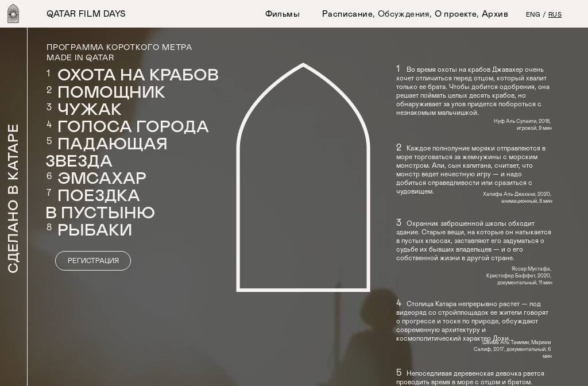Screen dimensions: 588x386
Task: Open the film Поездка в пустыню
Action: (98, 196)
